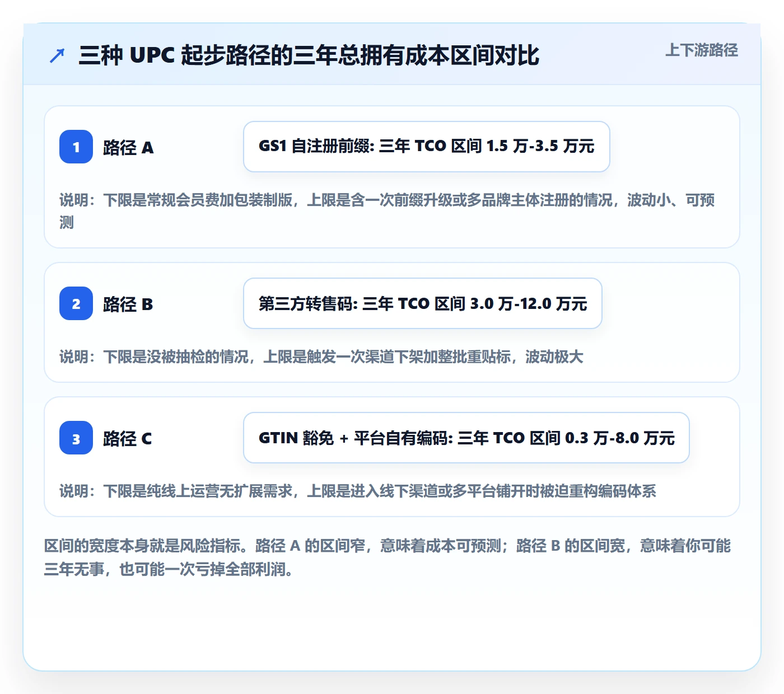The width and height of the screenshot is (784, 694).
Task: Click the GS1 自注册前缀 TCO box
Action: tap(427, 147)
